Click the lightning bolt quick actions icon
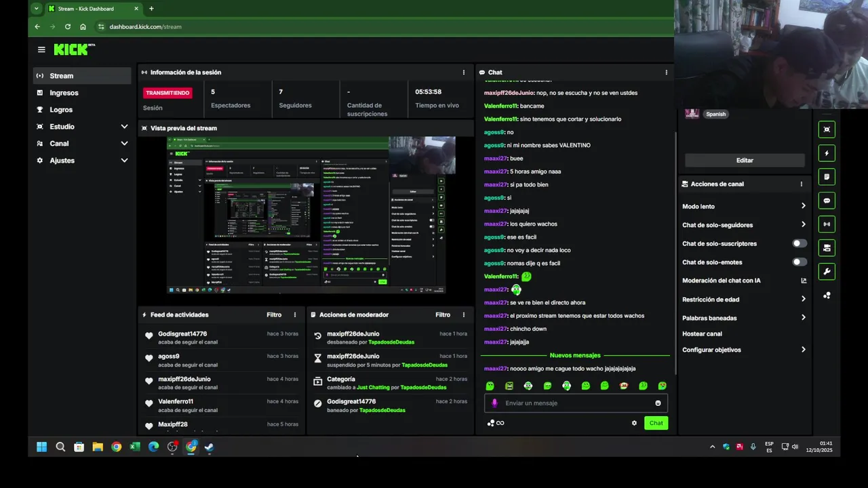 827,153
